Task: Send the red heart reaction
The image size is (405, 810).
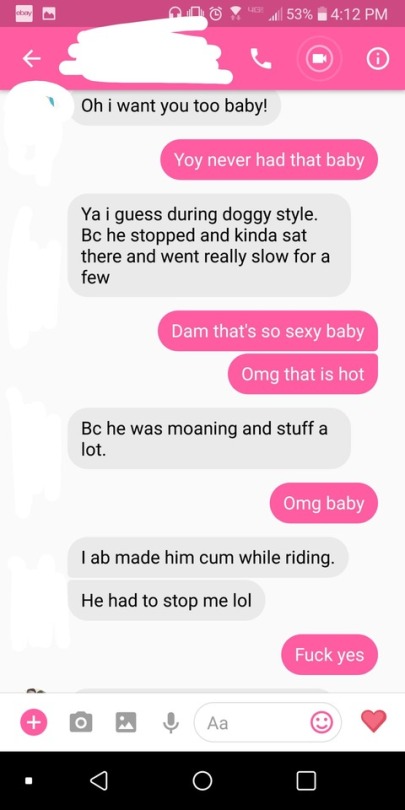Action: pos(373,722)
